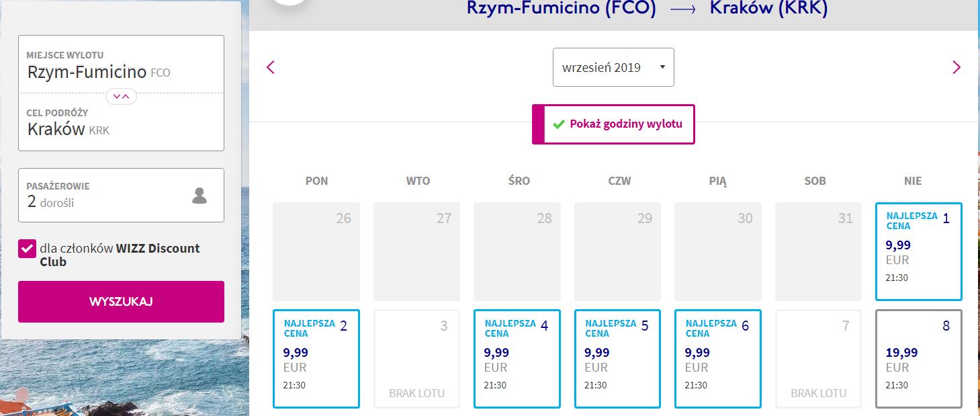Click the NIE weekday column header
Viewport: 980px width, 416px height.
913,181
